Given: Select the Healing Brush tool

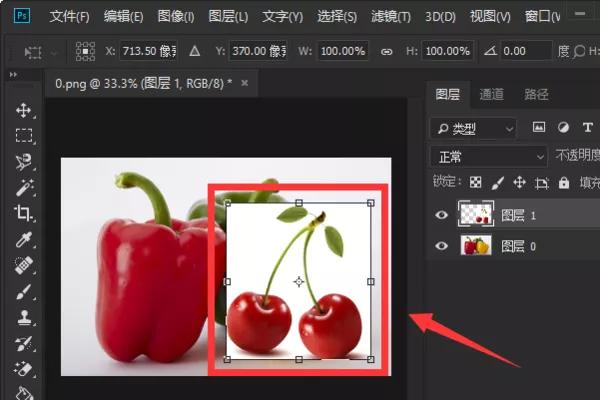Looking at the screenshot, I should (x=24, y=265).
